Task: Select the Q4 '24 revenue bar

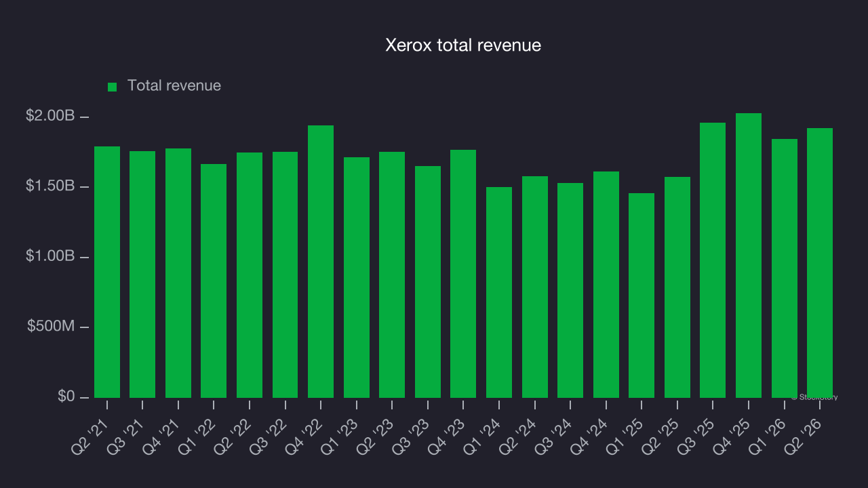Action: click(606, 285)
